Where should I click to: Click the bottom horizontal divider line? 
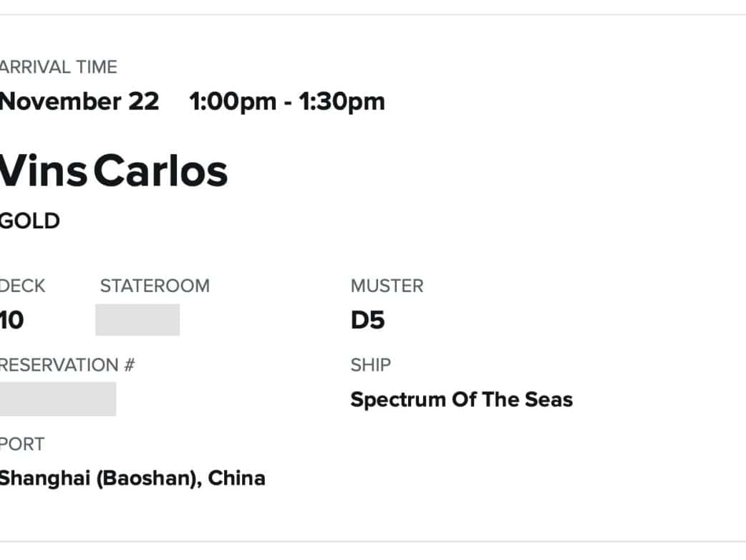(x=373, y=541)
